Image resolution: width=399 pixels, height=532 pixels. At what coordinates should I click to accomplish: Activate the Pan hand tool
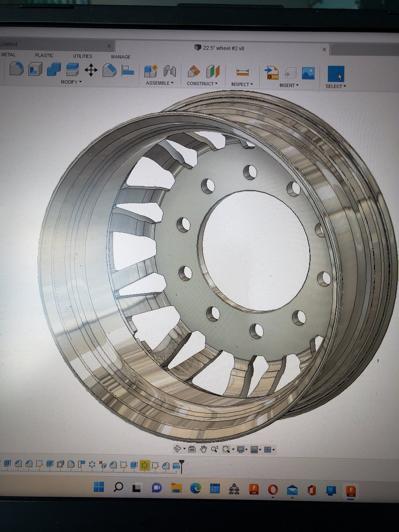(x=203, y=449)
